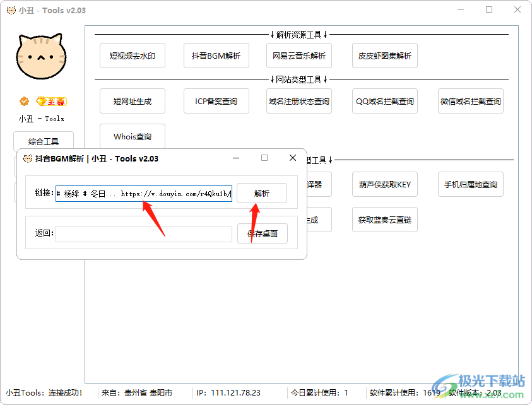Launch 域名注册状态查询 tool

[x=299, y=101]
